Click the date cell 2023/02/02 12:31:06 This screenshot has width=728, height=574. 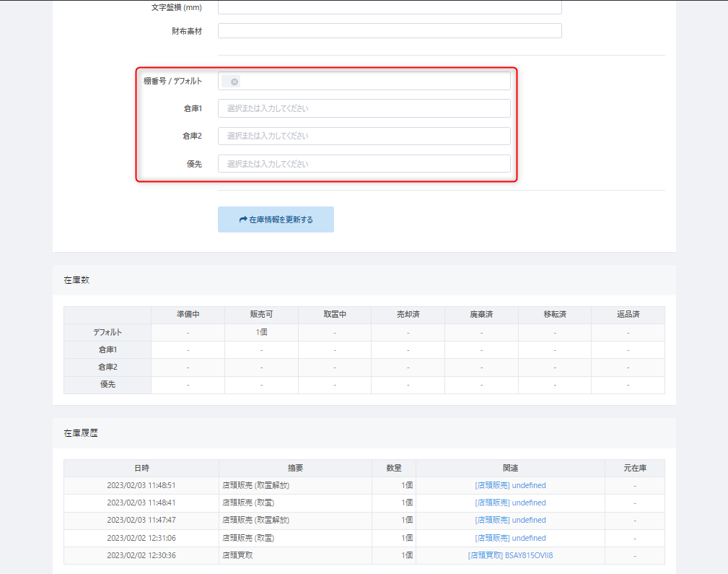pyautogui.click(x=141, y=538)
